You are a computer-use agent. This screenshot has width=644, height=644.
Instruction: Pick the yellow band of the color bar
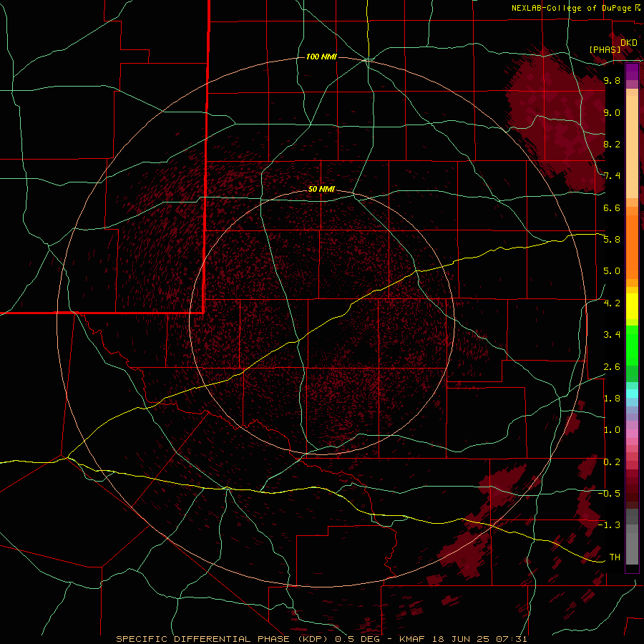pyautogui.click(x=632, y=306)
